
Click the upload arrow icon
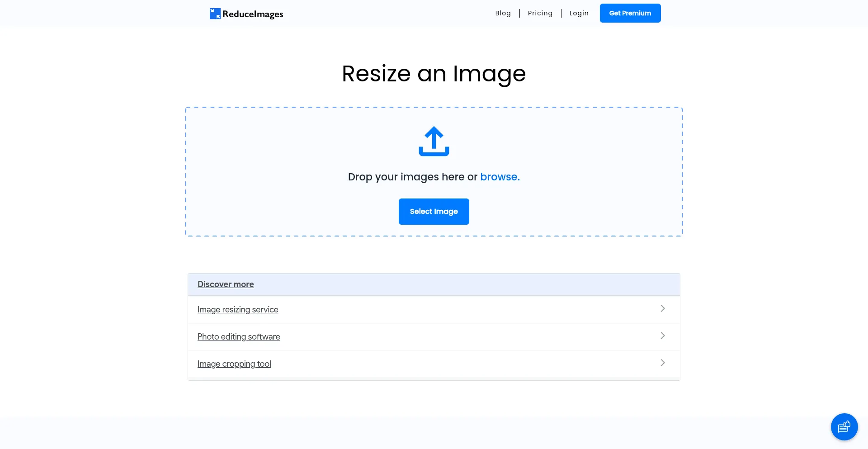coord(434,141)
